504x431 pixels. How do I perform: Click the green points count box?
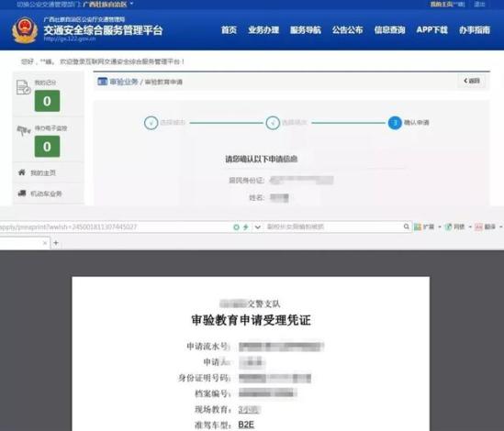pos(47,101)
